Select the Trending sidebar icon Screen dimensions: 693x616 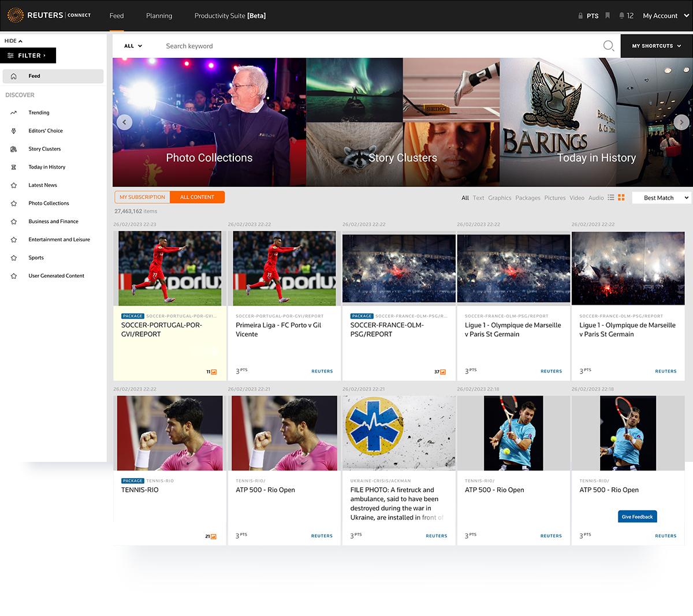14,113
